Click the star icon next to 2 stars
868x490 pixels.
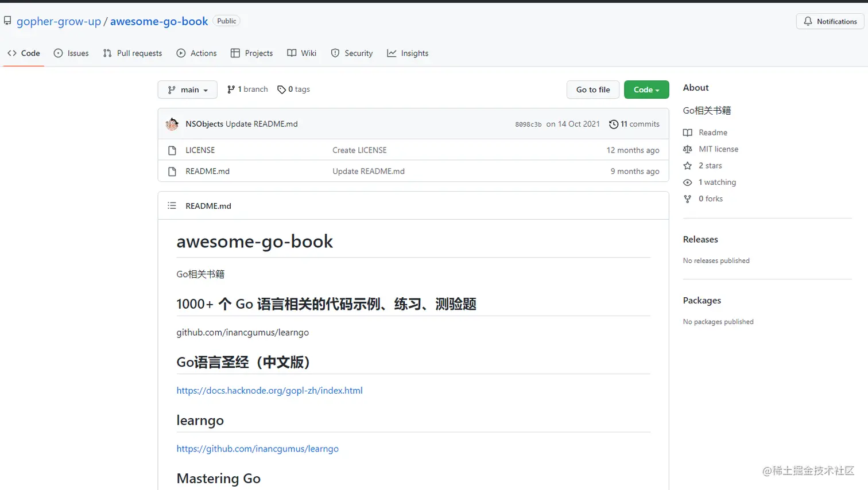click(x=688, y=166)
